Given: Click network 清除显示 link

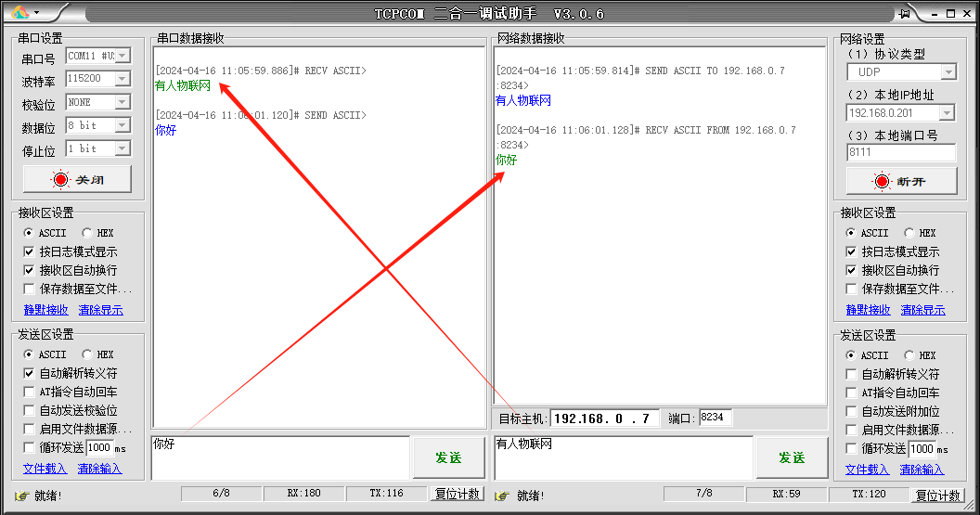Looking at the screenshot, I should pyautogui.click(x=923, y=309).
